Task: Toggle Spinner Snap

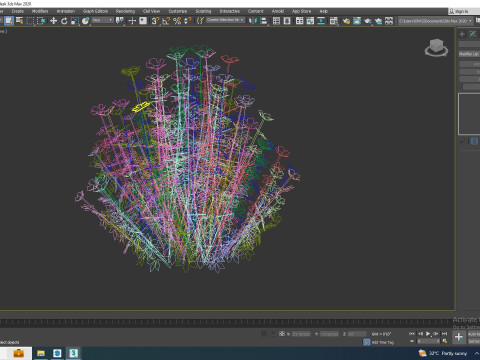Action: (x=188, y=21)
